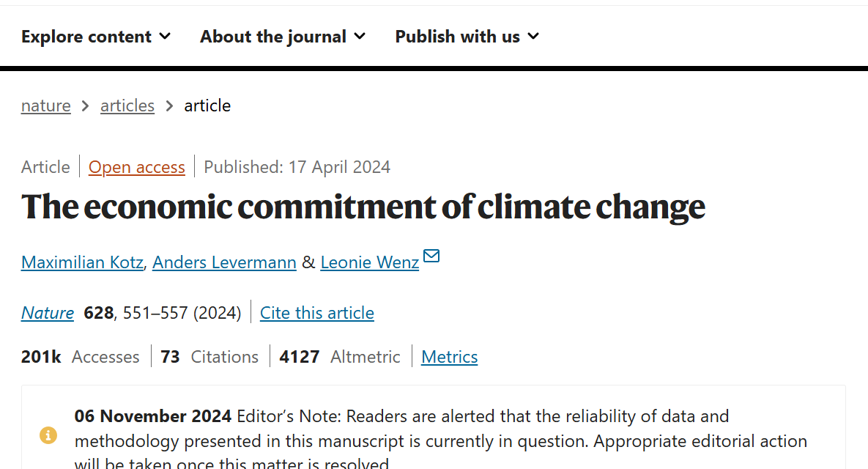
Task: Click Cite this article
Action: (317, 313)
